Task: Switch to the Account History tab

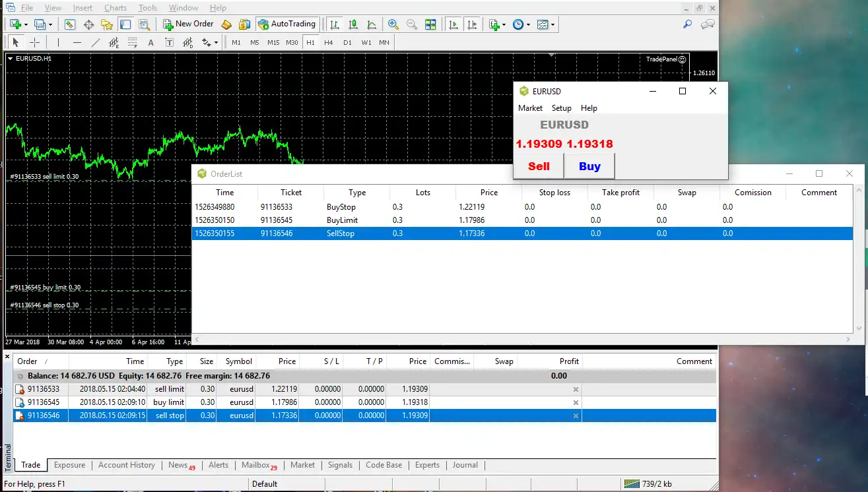Action: [x=126, y=465]
